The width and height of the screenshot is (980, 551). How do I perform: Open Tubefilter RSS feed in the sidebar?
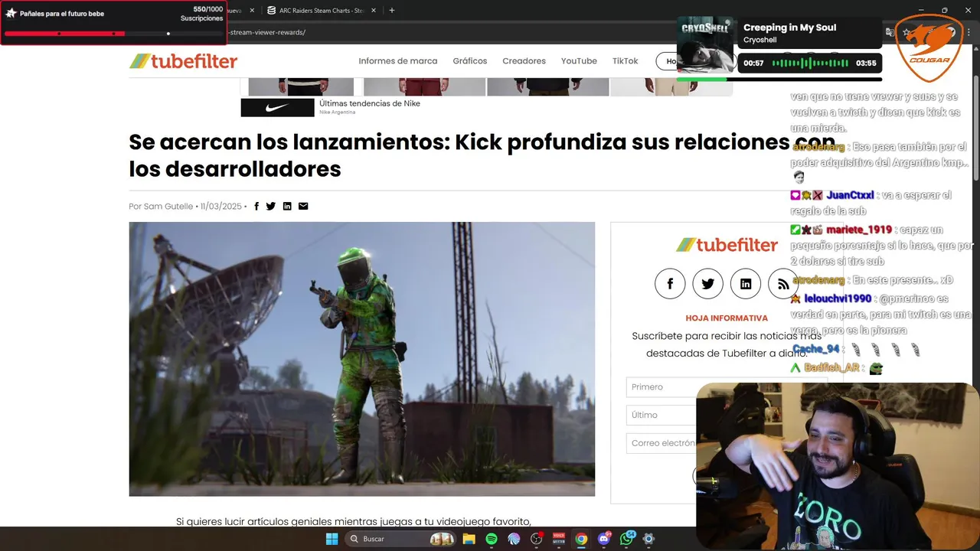click(783, 284)
